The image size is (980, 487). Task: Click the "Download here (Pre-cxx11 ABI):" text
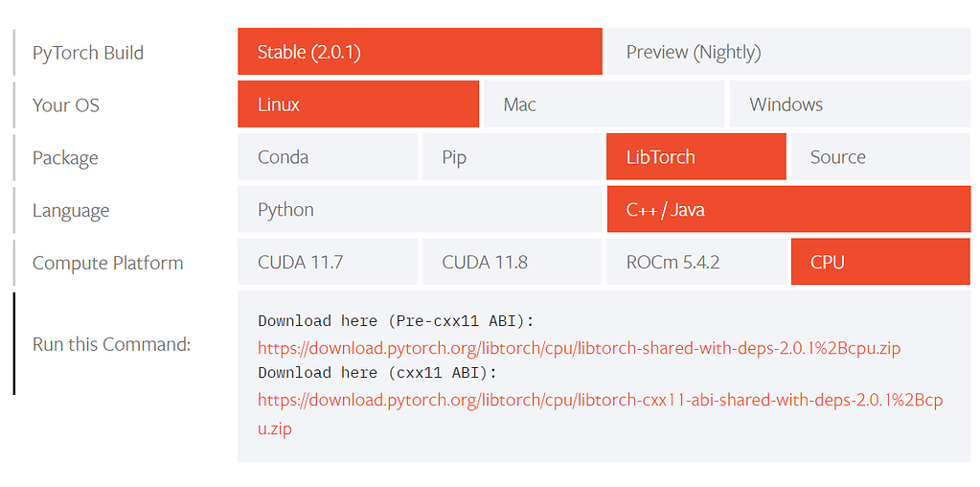tap(396, 321)
